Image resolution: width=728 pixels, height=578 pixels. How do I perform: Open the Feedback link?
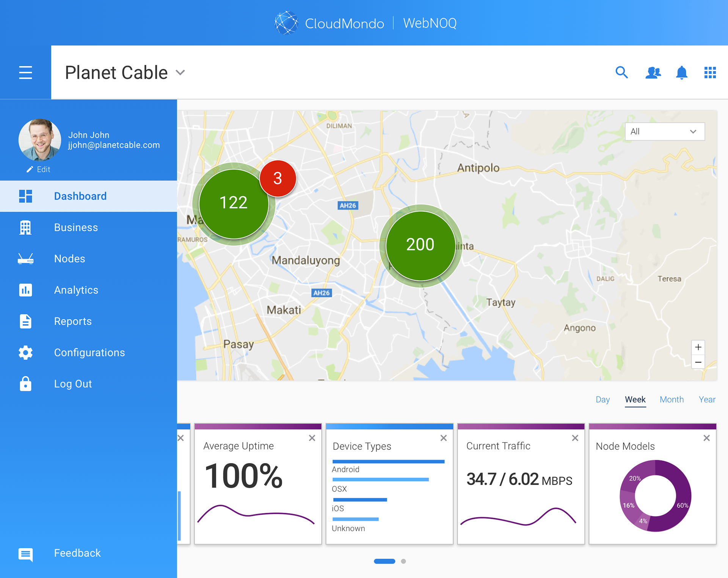(x=77, y=553)
